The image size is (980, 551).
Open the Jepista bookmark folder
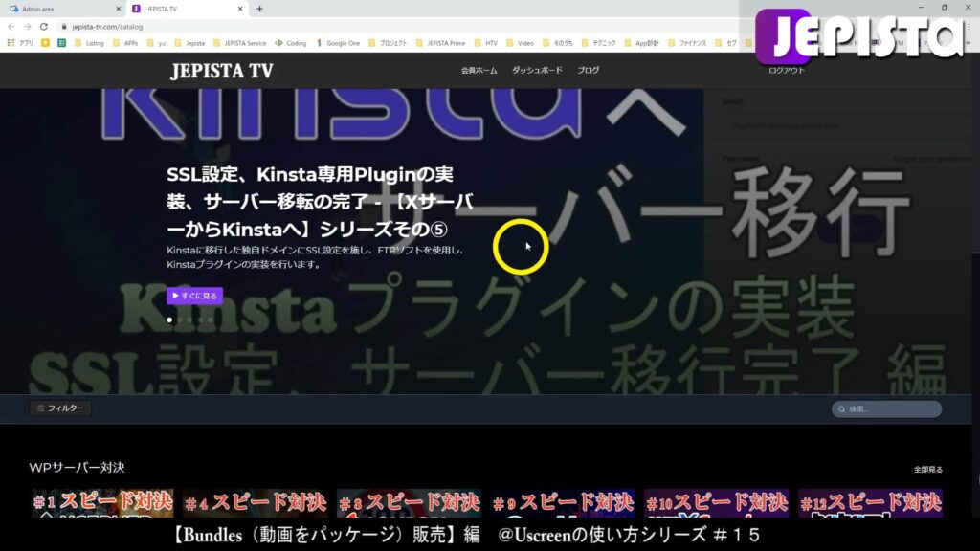(x=190, y=43)
